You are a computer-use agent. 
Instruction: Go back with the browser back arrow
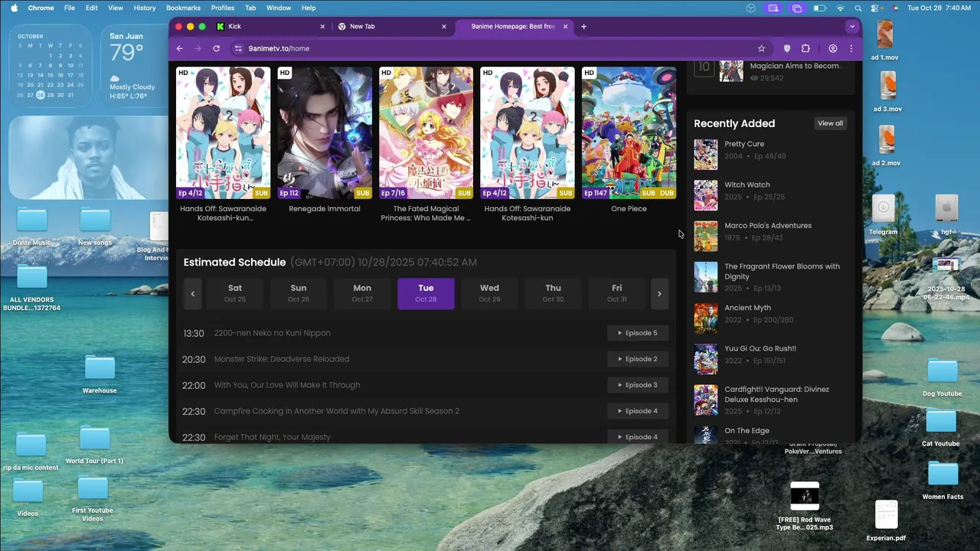(180, 48)
